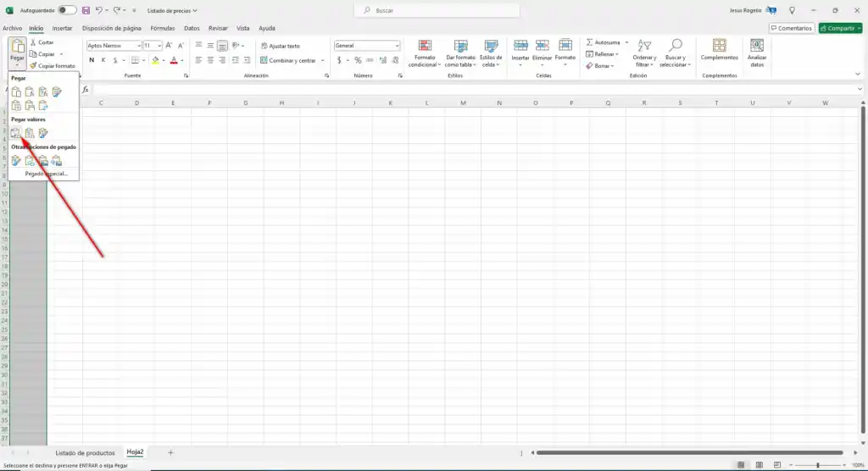Click the Cortar scissors command

pyautogui.click(x=42, y=42)
